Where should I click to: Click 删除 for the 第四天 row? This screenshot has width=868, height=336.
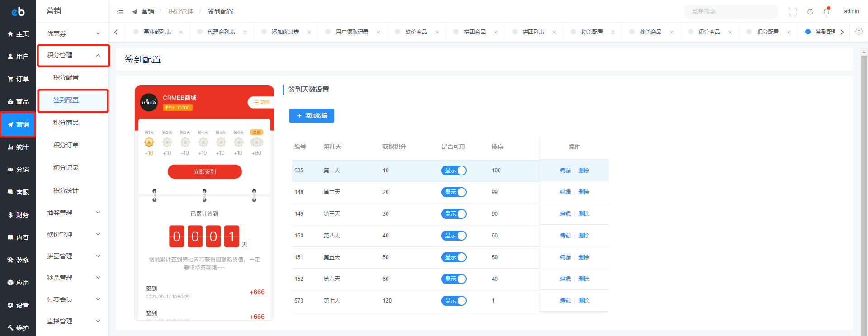click(x=584, y=236)
